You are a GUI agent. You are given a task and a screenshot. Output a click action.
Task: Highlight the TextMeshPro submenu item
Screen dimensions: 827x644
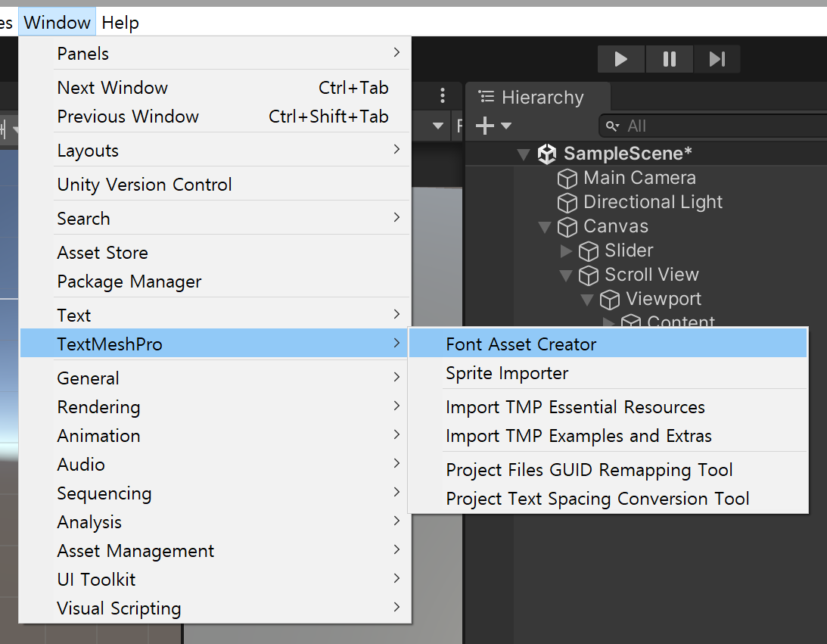tap(215, 344)
